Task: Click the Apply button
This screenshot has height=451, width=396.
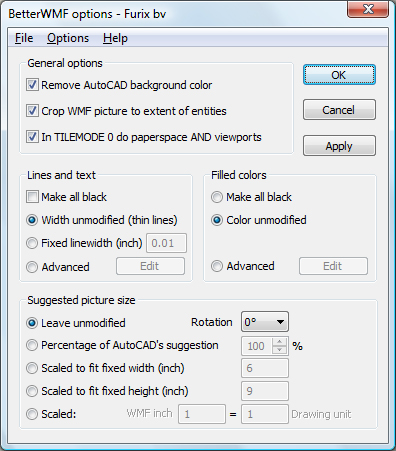Action: point(339,146)
